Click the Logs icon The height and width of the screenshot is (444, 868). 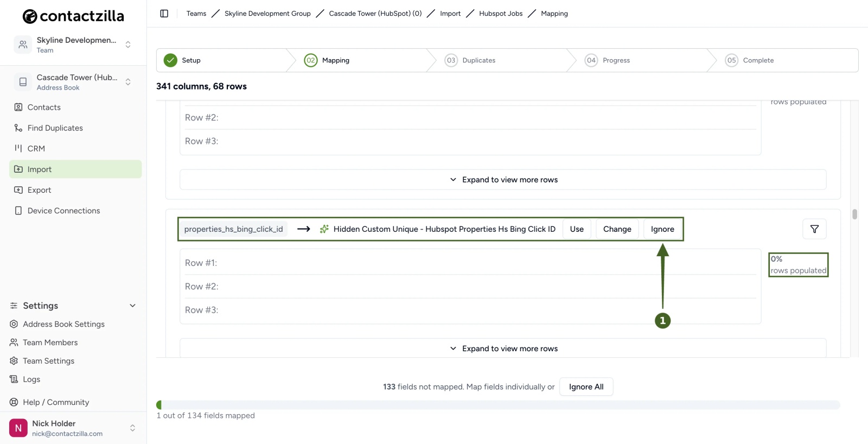pyautogui.click(x=14, y=379)
